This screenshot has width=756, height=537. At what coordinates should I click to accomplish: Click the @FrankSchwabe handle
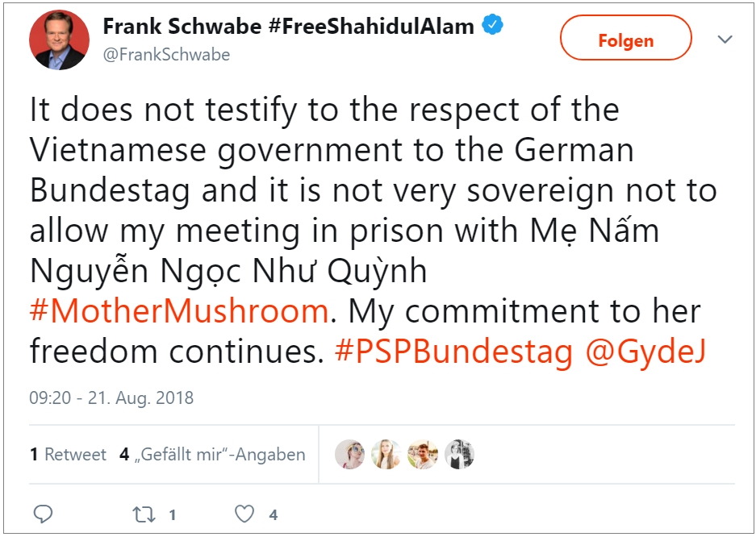166,55
